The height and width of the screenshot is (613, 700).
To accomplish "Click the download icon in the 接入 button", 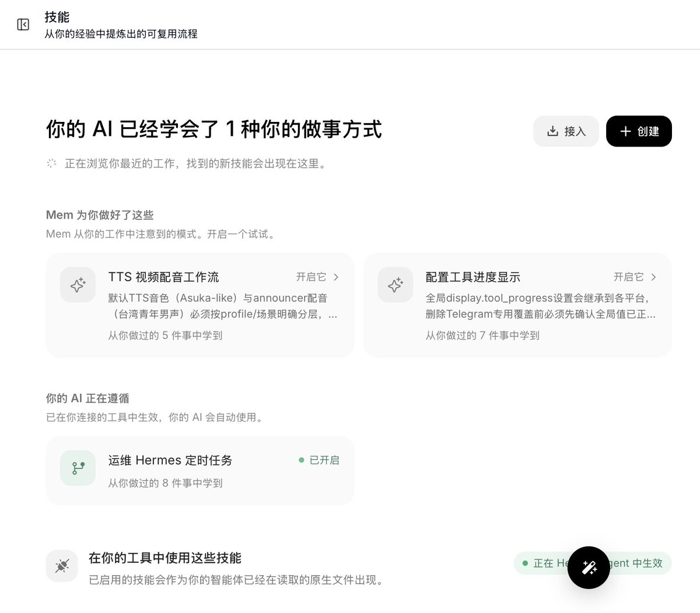I will coord(552,131).
